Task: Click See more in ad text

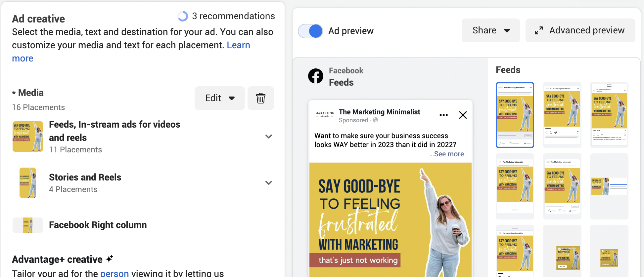Action: [447, 154]
